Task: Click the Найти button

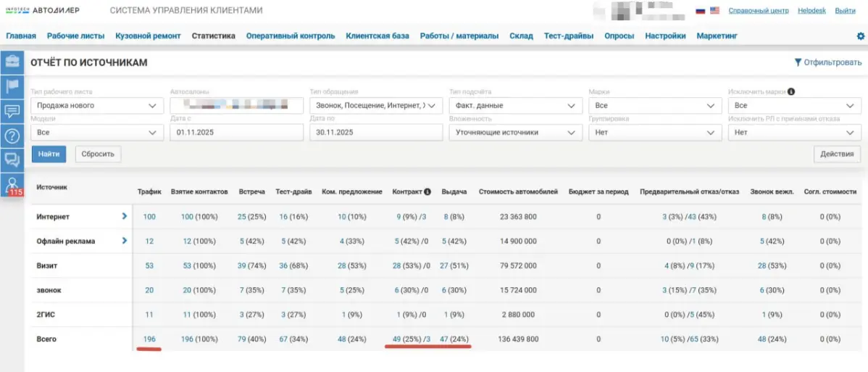Action: (x=49, y=154)
